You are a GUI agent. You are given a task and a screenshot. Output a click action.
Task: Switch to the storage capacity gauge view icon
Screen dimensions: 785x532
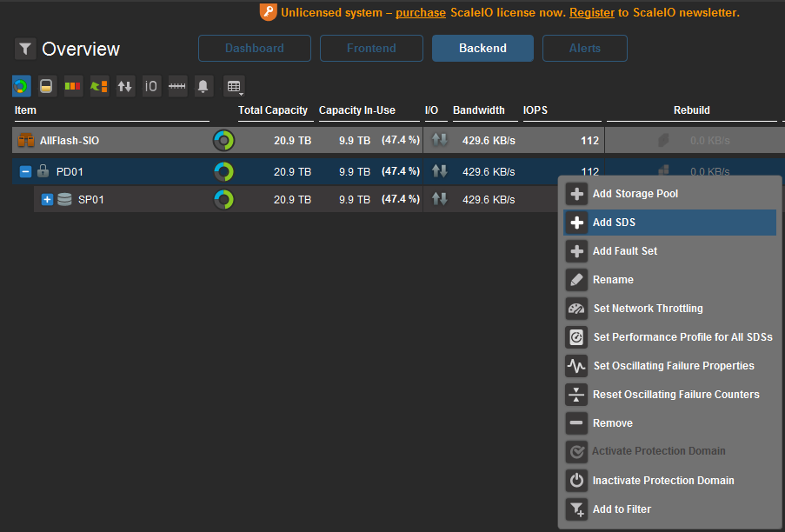coord(46,86)
